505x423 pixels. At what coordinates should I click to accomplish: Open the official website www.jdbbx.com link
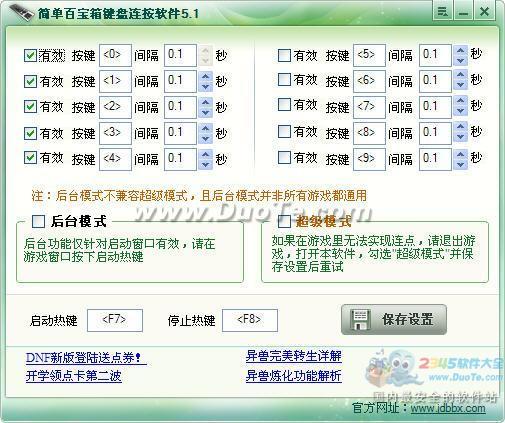click(x=448, y=408)
